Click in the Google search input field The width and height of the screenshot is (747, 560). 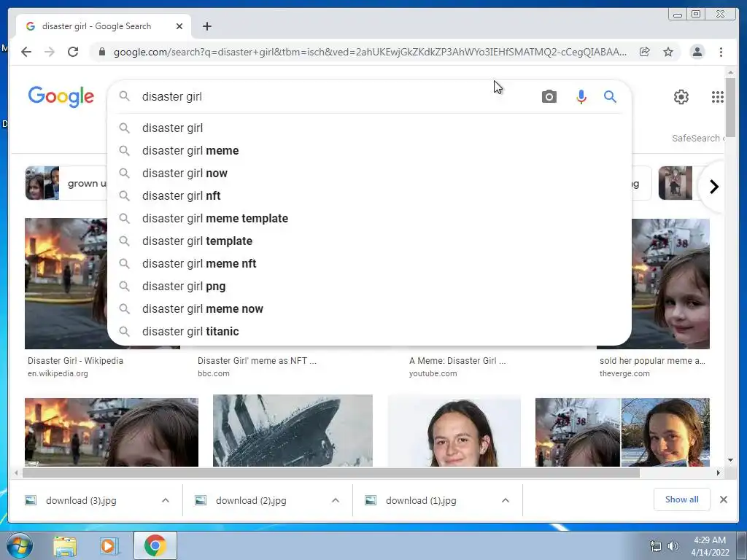(333, 97)
